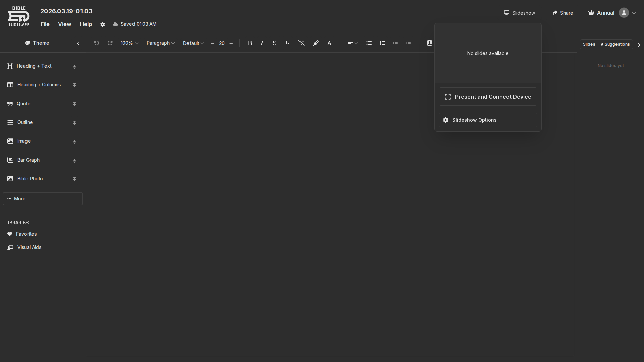This screenshot has width=644, height=362.
Task: Open Slideshow Options
Action: 488,120
